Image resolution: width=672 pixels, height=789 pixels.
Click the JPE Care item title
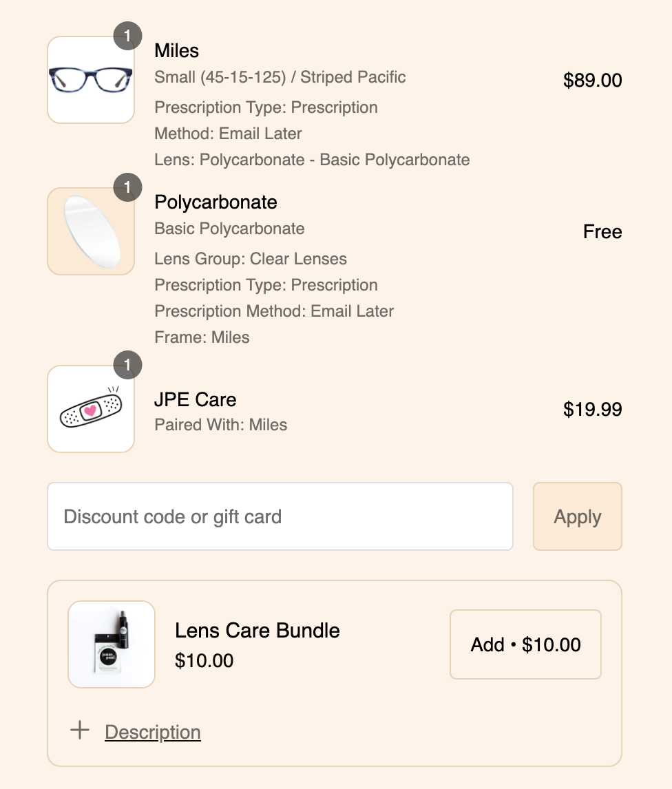coord(195,399)
